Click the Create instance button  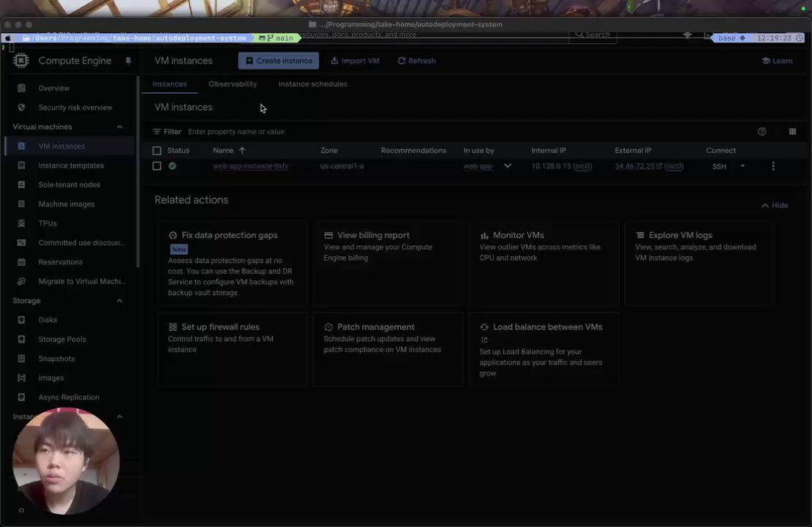[x=279, y=61]
